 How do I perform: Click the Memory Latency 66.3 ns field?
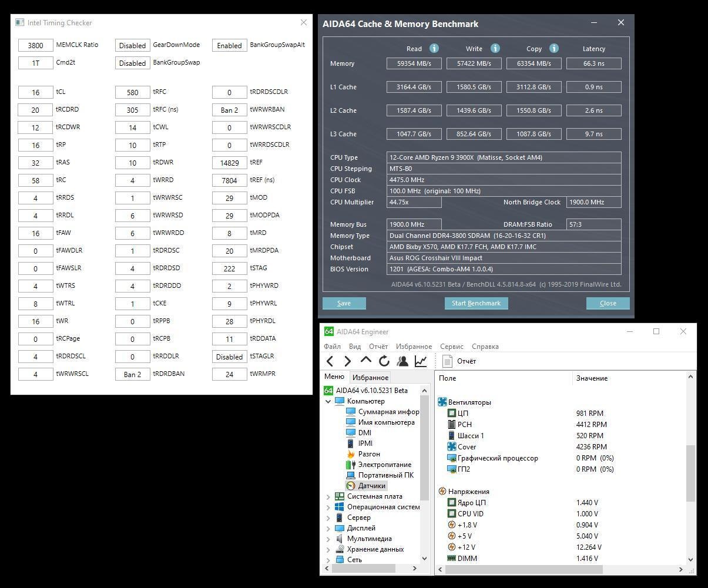click(x=594, y=63)
